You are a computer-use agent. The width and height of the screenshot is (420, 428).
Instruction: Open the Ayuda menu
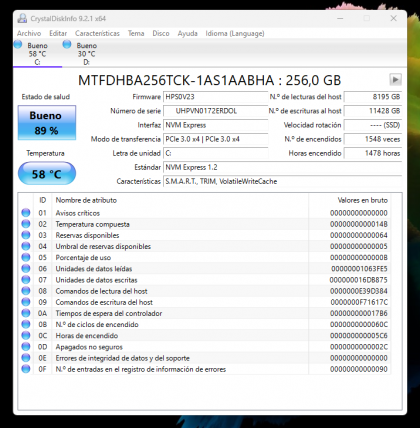coord(187,33)
